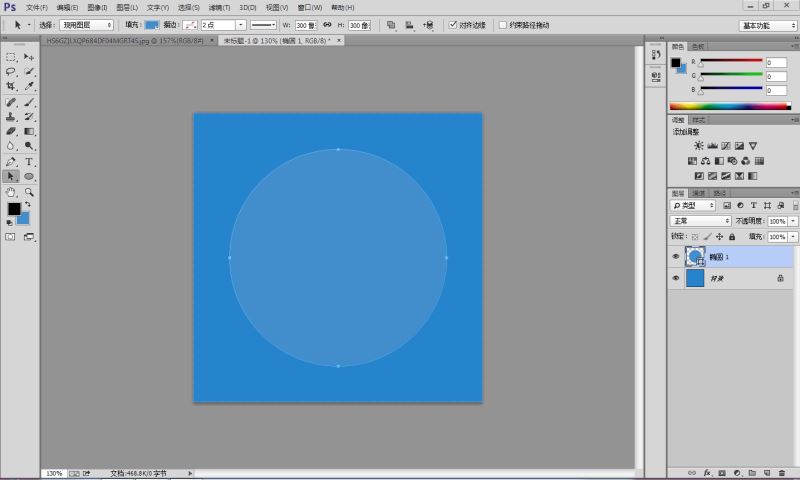Open the 正常 blend mode dropdown
Screen dimensions: 800x480
pos(700,221)
